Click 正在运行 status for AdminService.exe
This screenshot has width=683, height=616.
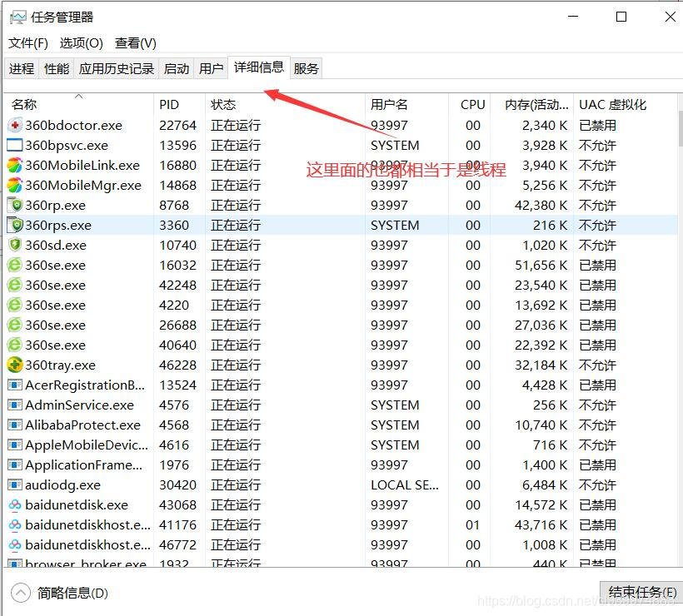click(x=236, y=405)
